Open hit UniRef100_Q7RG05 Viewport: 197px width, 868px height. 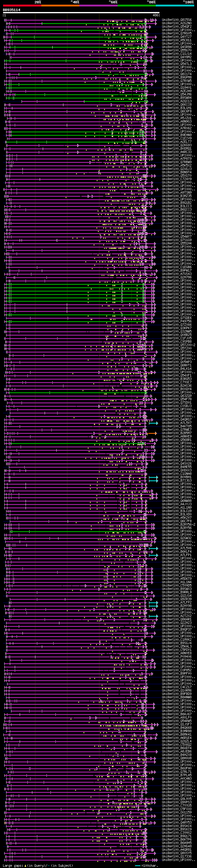(176, 33)
